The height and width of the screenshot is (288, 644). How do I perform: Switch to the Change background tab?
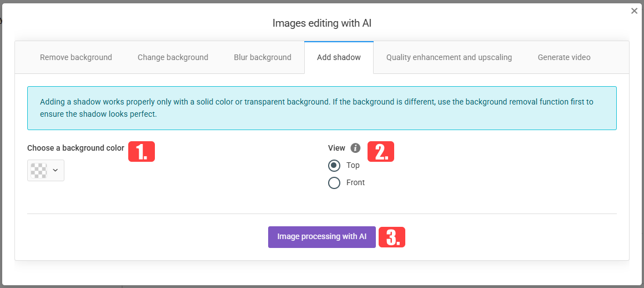[x=173, y=57]
